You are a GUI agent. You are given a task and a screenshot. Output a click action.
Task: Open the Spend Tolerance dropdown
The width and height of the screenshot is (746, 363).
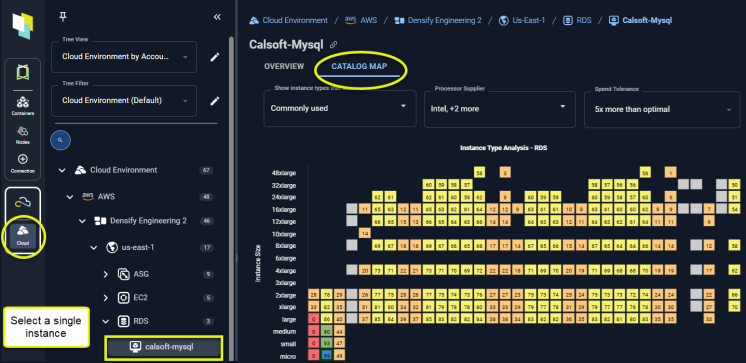[662, 109]
